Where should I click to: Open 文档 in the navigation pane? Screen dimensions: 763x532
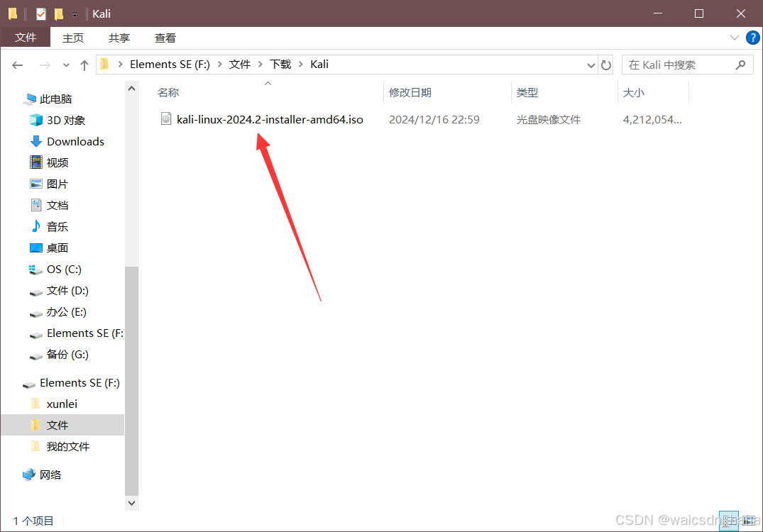point(57,205)
